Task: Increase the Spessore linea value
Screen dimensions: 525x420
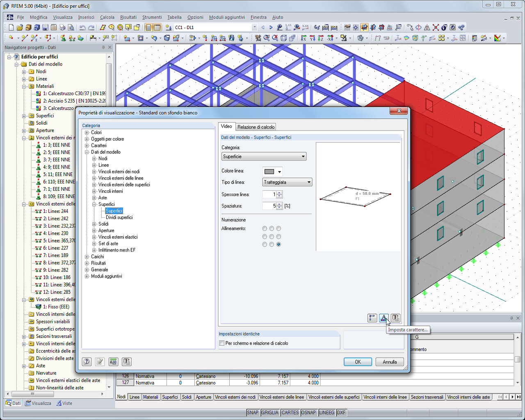Action: [279, 193]
